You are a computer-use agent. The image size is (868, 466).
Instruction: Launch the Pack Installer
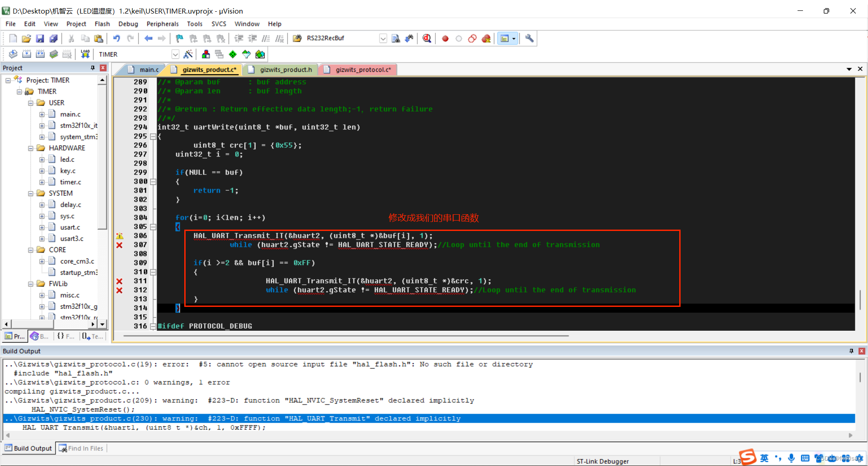coord(260,54)
